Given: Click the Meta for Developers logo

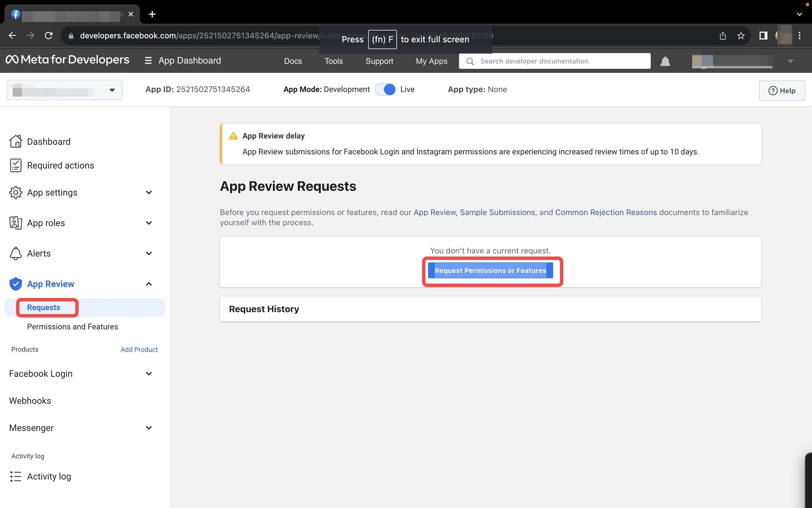Looking at the screenshot, I should [x=67, y=60].
